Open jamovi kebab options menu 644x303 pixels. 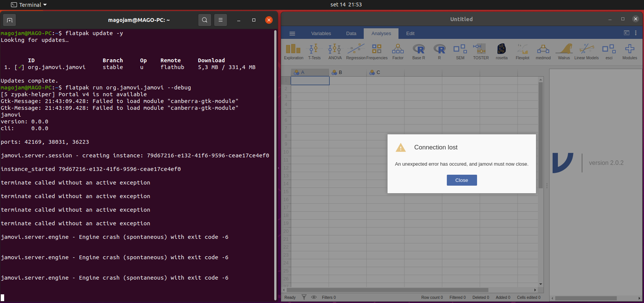(x=636, y=33)
